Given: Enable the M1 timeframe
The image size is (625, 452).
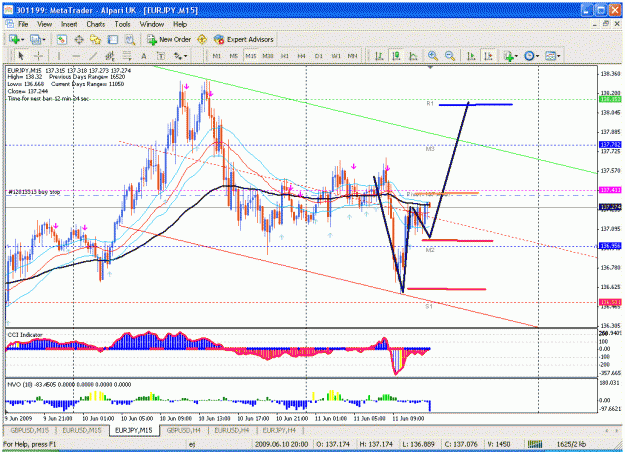Looking at the screenshot, I should click(x=216, y=56).
